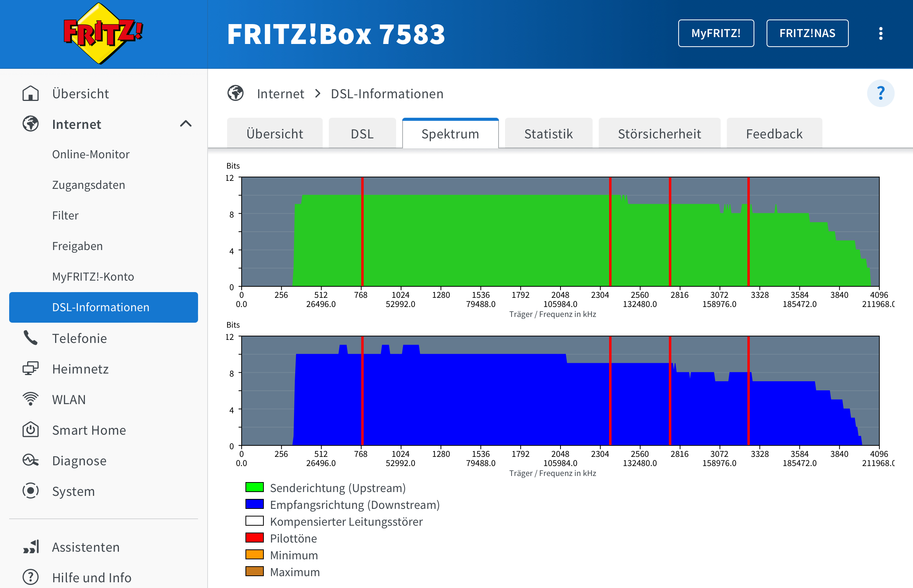
Task: Click the Übersicht home icon
Action: (x=31, y=94)
